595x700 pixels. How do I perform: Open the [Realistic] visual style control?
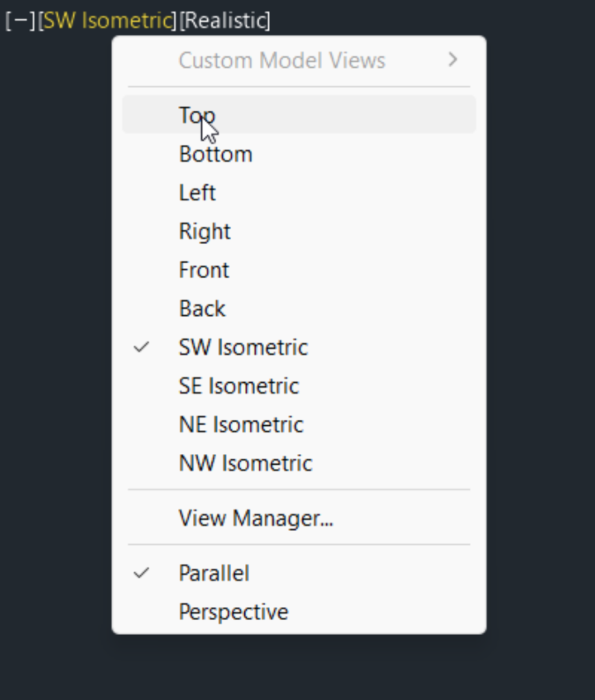[225, 21]
